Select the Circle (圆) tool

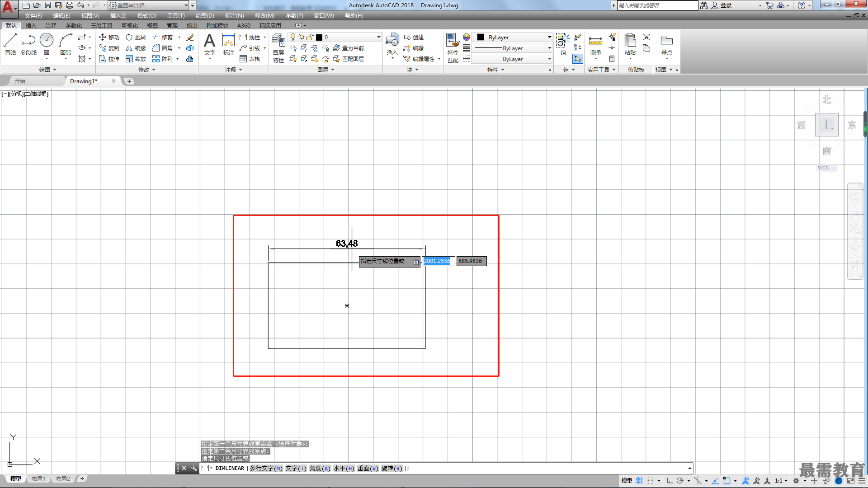coord(47,44)
